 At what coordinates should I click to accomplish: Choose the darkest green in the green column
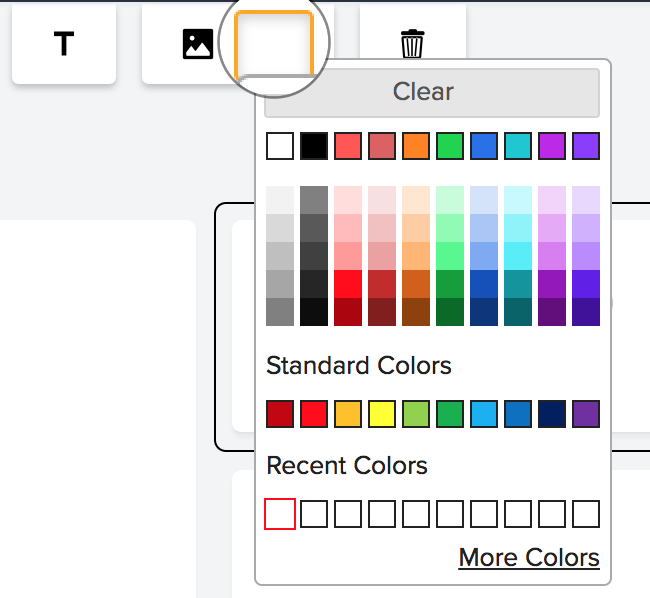click(450, 312)
